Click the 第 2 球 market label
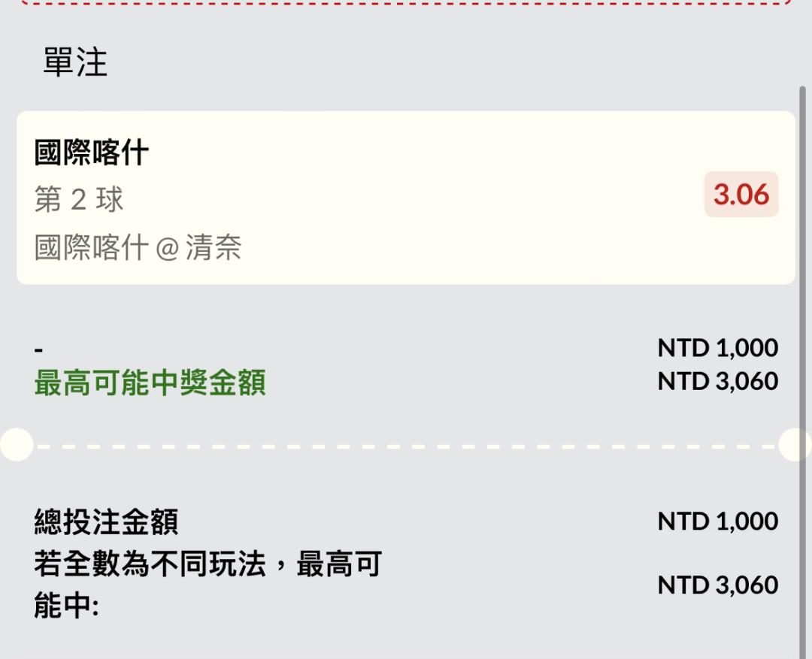Viewport: 812px width, 659px height. point(79,200)
